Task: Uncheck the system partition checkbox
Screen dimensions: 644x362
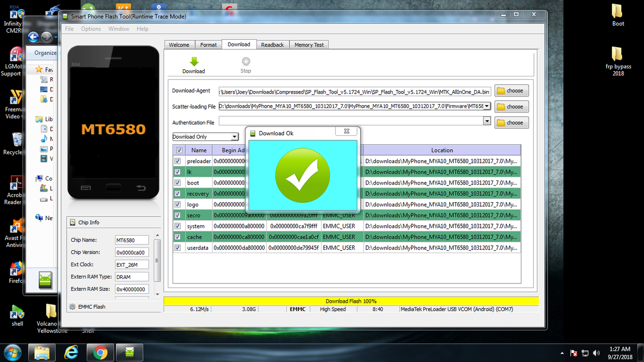Action: click(178, 226)
